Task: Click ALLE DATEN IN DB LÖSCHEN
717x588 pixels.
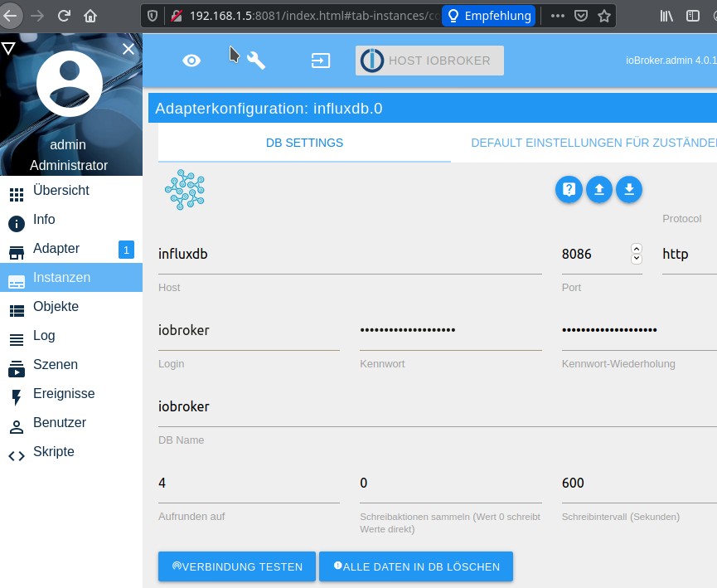Action: 416,566
